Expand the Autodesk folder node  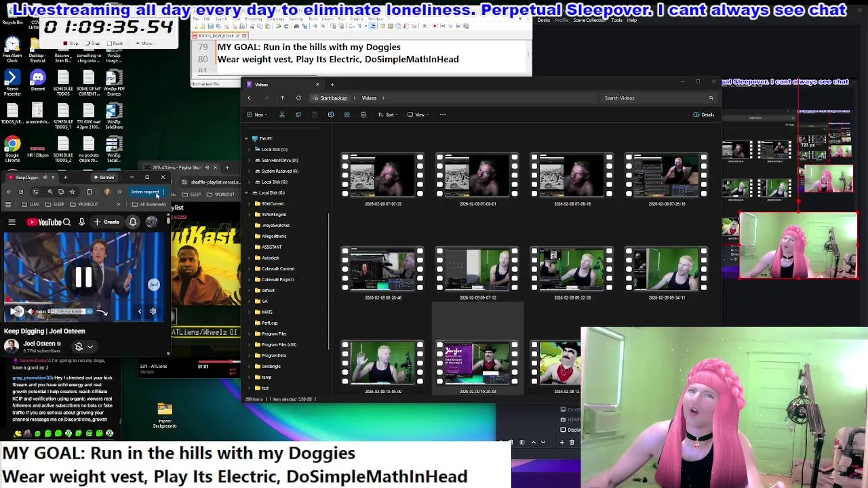[249, 258]
